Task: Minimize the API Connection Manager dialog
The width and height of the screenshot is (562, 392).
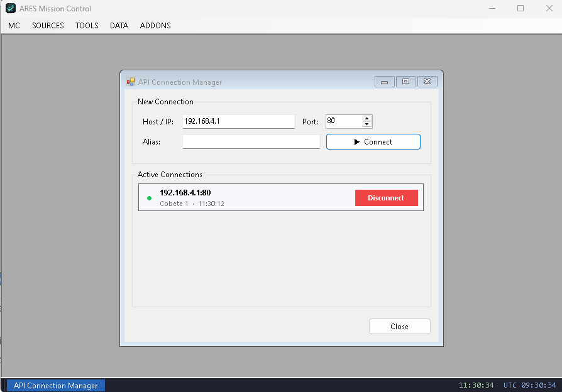Action: tap(385, 82)
